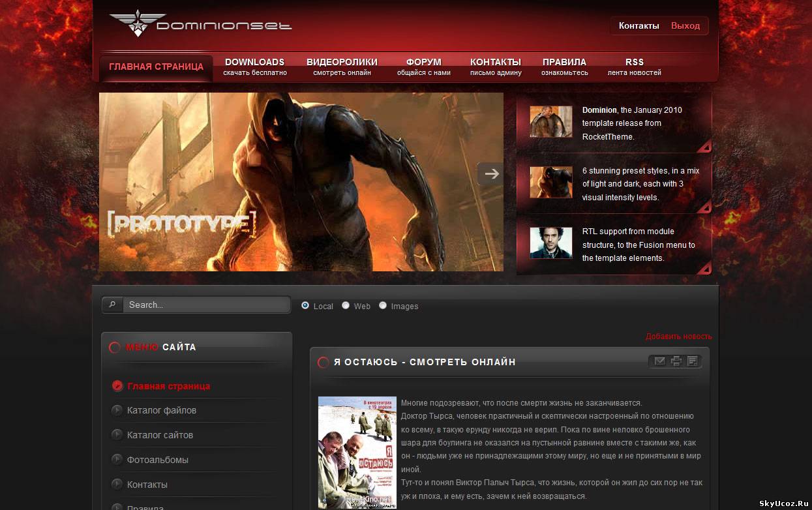Image resolution: width=812 pixels, height=510 pixels.
Task: Select the Web search radio button
Action: 346,305
